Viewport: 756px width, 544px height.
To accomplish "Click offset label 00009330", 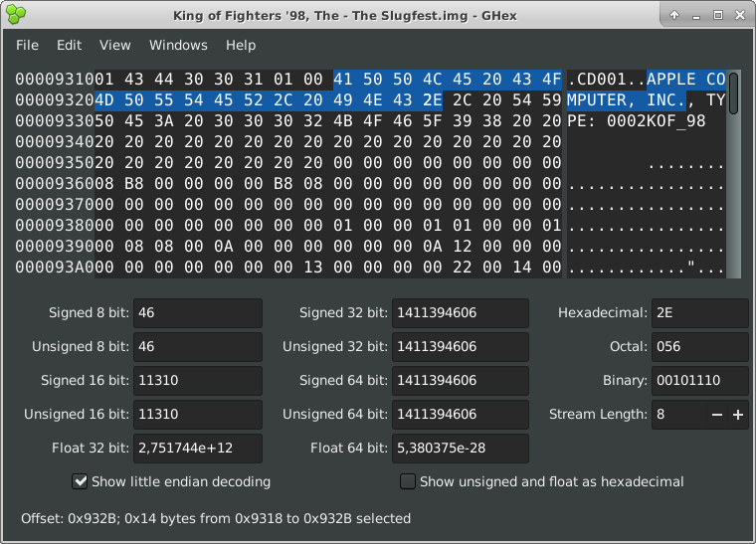I will (x=55, y=121).
